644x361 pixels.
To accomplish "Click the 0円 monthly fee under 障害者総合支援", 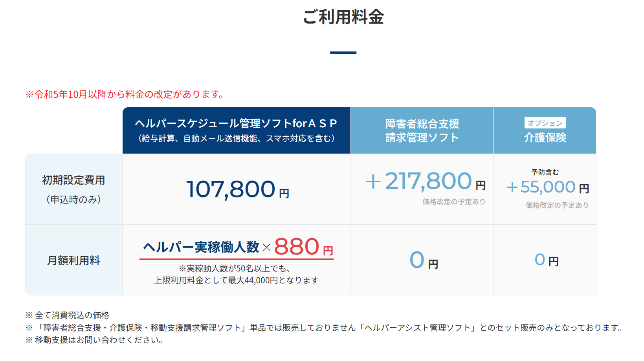I will pos(423,260).
